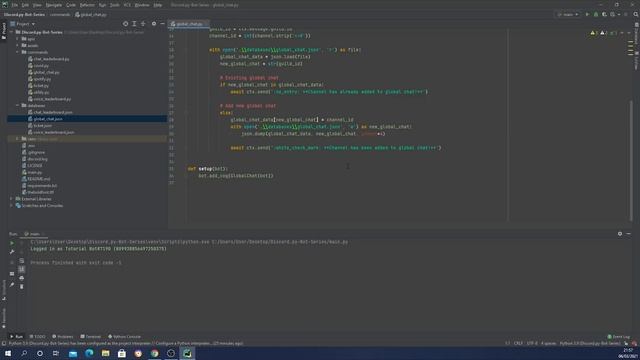Viewport: 640px width, 360px height.
Task: Click the Project vertical side tab
Action: [x=4, y=31]
